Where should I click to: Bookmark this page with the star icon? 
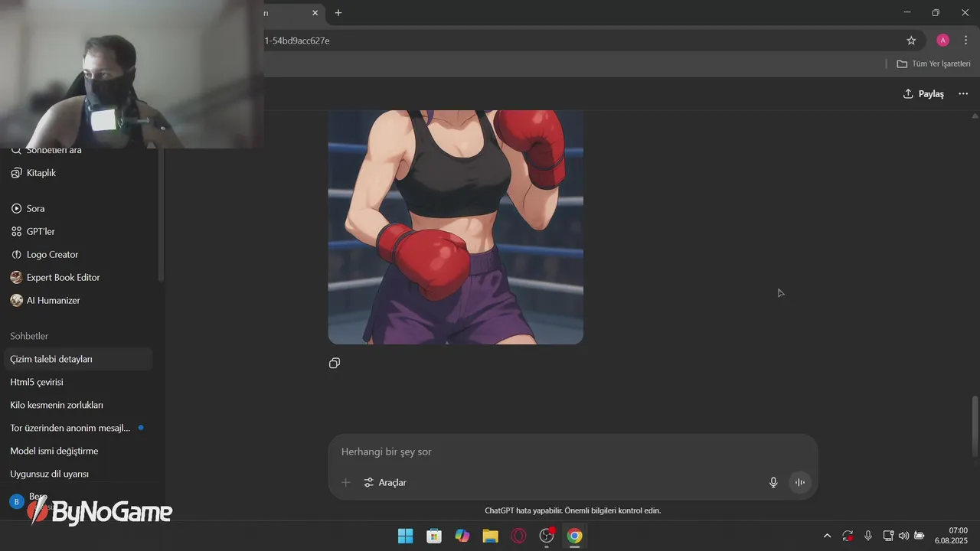pos(911,41)
